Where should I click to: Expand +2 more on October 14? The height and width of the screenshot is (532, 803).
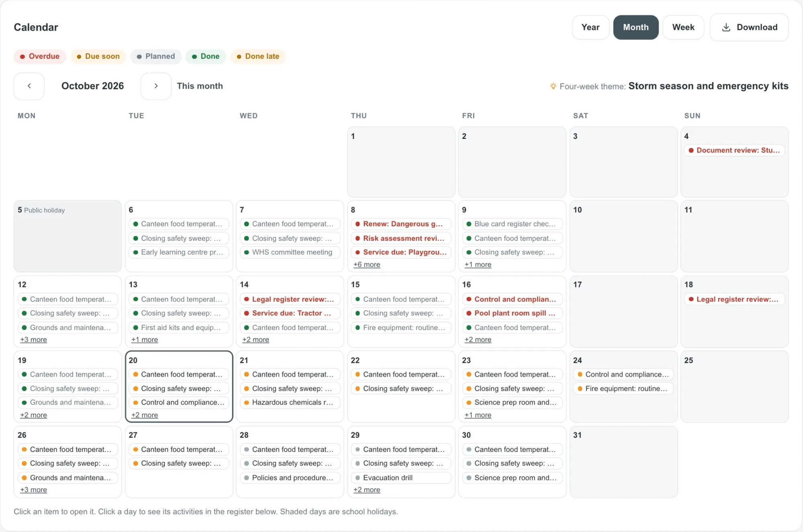click(x=255, y=339)
